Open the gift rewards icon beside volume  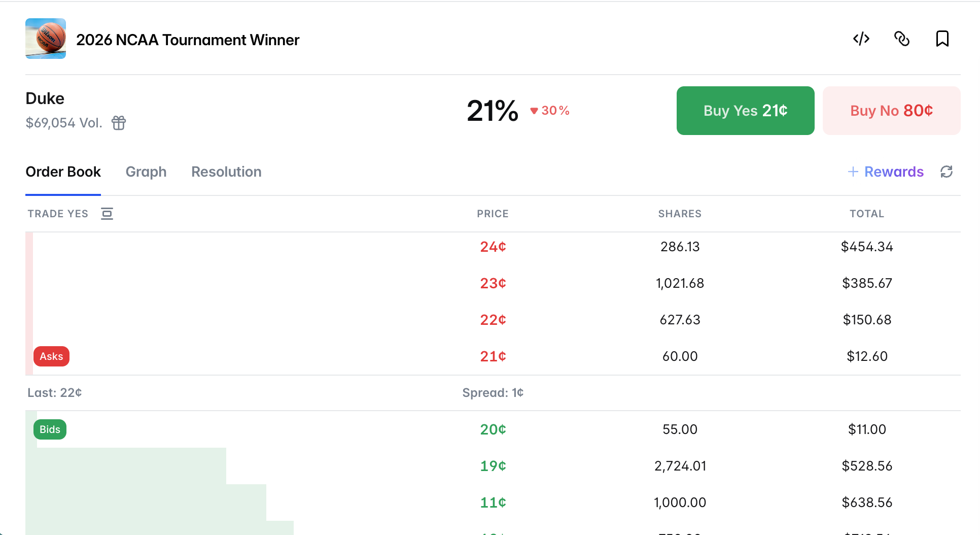[x=118, y=123]
